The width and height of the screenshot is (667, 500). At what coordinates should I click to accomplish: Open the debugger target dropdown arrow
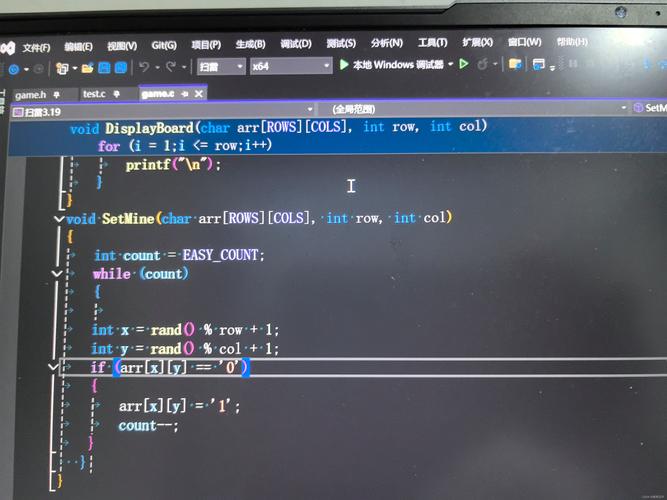point(450,64)
